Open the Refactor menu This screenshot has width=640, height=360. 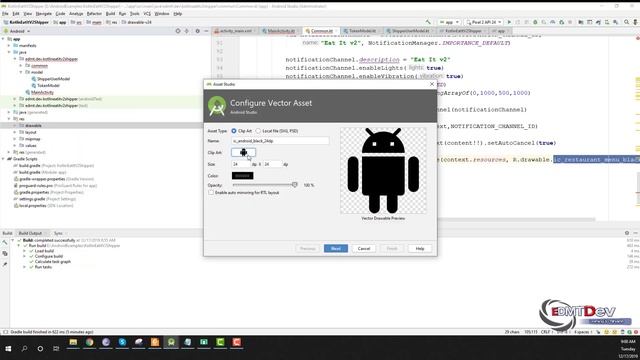click(x=94, y=14)
